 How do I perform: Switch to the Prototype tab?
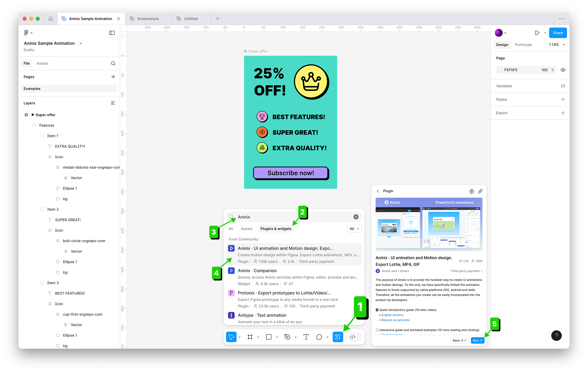tap(523, 45)
